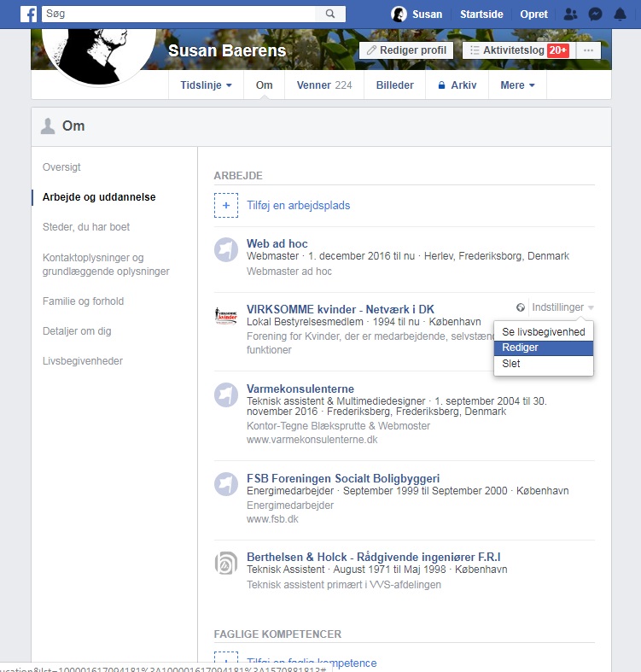Image resolution: width=641 pixels, height=672 pixels.
Task: Click Teknisk assistent primært i VVS-afdelingen text
Action: pyautogui.click(x=344, y=585)
